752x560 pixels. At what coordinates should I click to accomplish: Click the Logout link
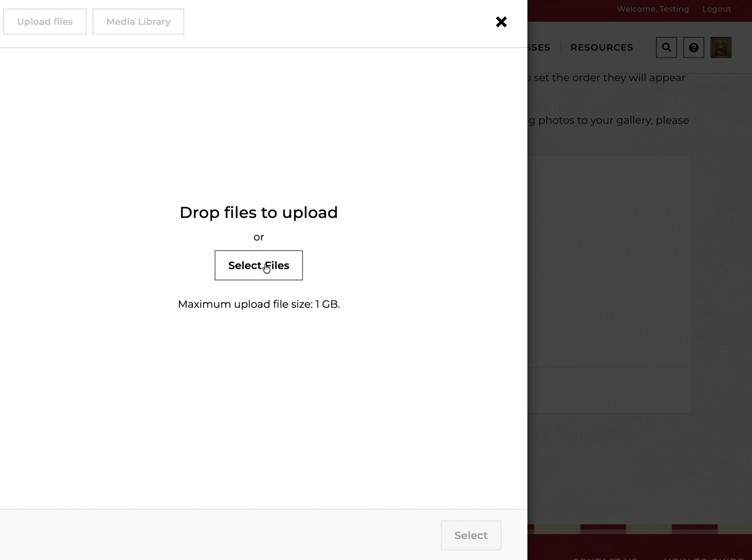716,9
